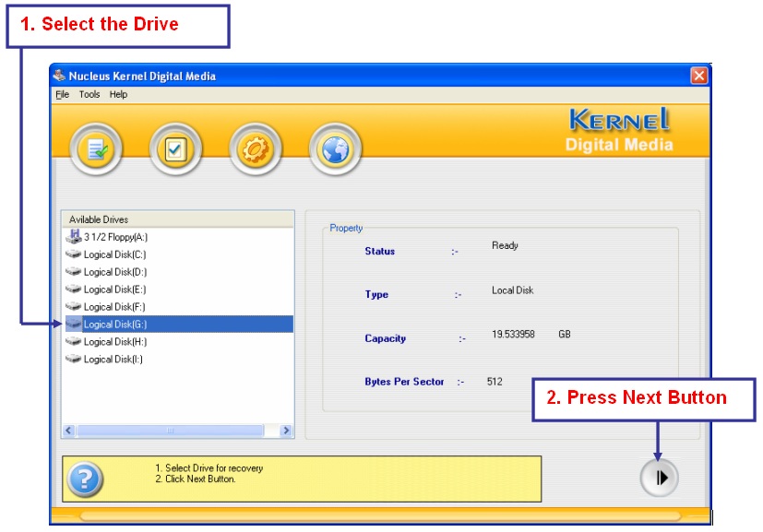Image resolution: width=763 pixels, height=532 pixels.
Task: Choose Logical Disk(E:) entry
Action: pos(114,290)
